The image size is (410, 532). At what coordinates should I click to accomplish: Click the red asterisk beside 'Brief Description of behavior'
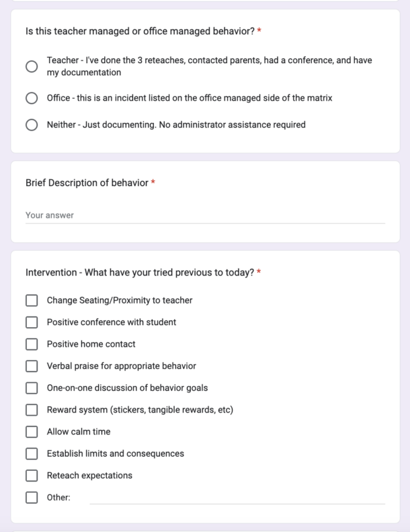coord(153,183)
